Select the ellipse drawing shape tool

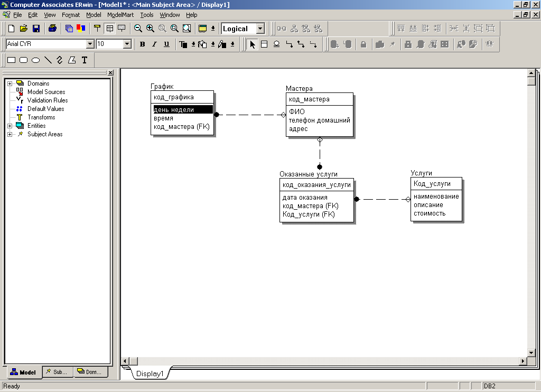[35, 60]
